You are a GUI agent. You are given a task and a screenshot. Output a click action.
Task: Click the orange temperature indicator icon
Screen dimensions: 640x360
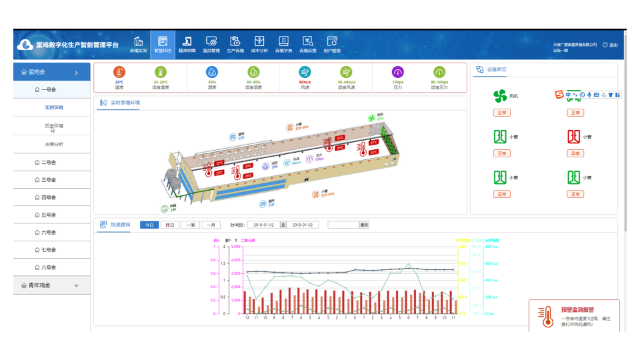tap(119, 72)
